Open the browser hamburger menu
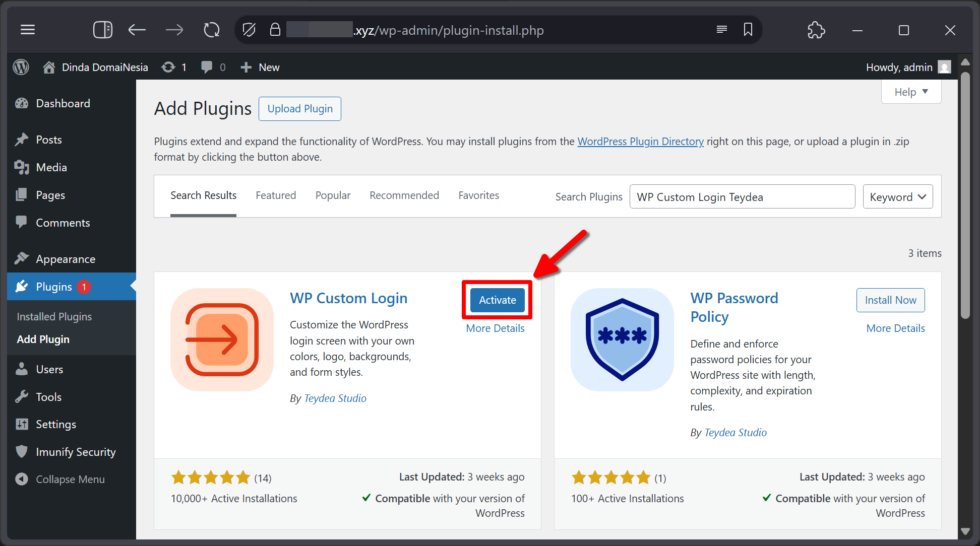Viewport: 980px width, 546px height. (x=28, y=30)
